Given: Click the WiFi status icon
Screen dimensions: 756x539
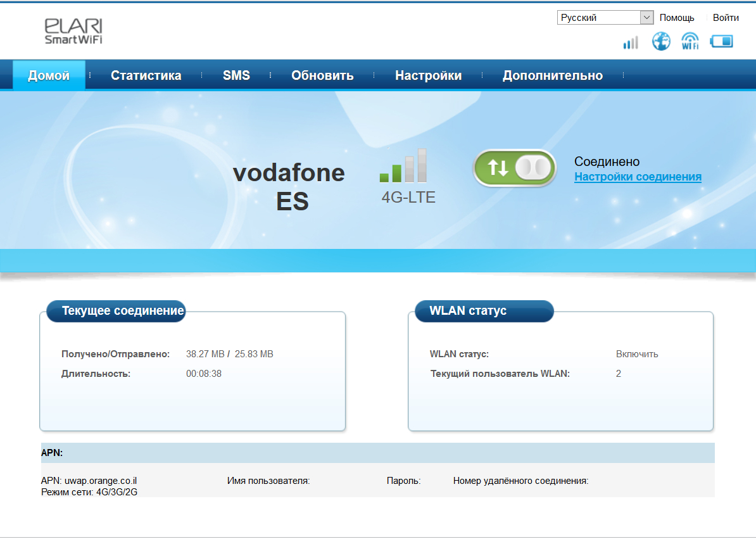Looking at the screenshot, I should (690, 42).
